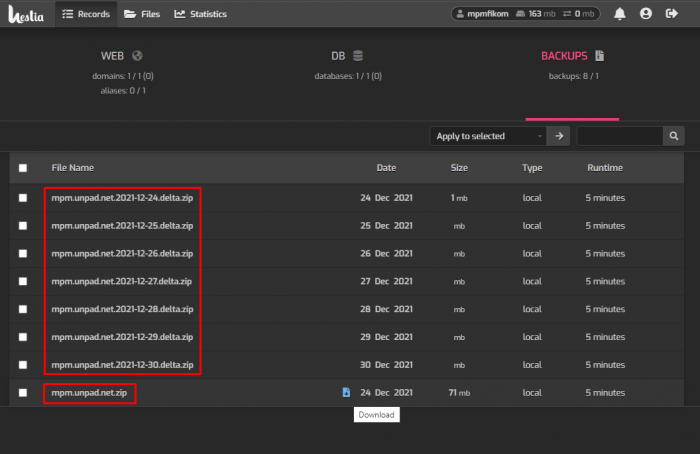Open mpm.unpad.net.2021-12-30.delta.zip
Screen dimensions: 700x454
pos(122,365)
